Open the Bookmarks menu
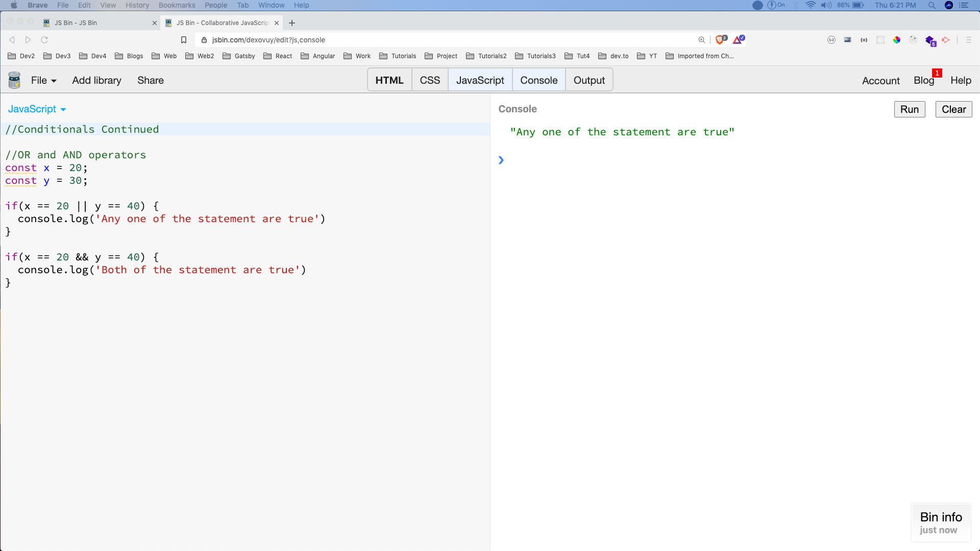This screenshot has height=551, width=980. click(x=177, y=5)
